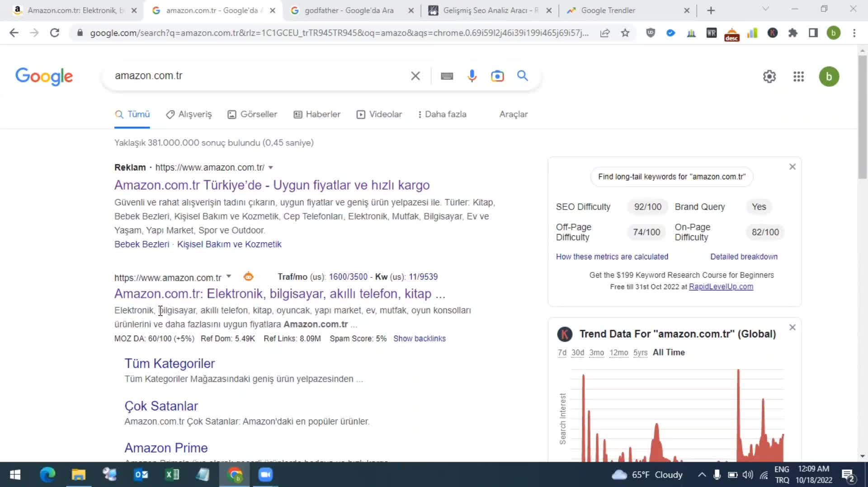The height and width of the screenshot is (487, 868).
Task: Switch to Alışveriş results
Action: click(x=189, y=114)
